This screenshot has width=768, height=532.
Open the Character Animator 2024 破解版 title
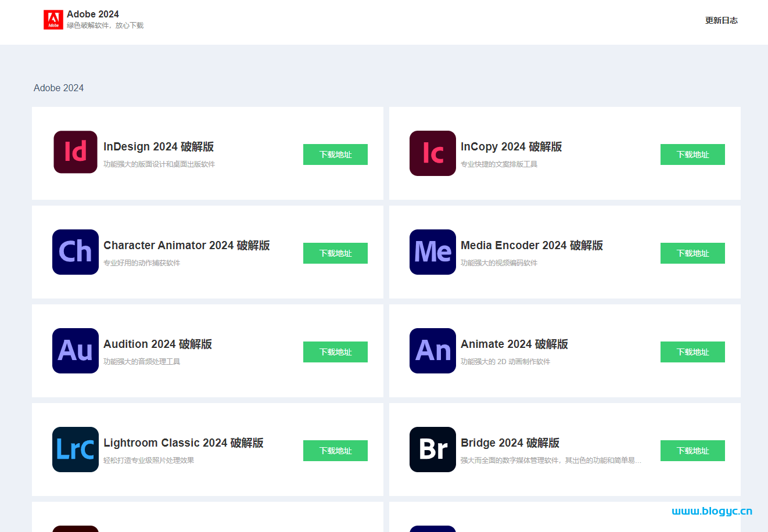pos(186,246)
